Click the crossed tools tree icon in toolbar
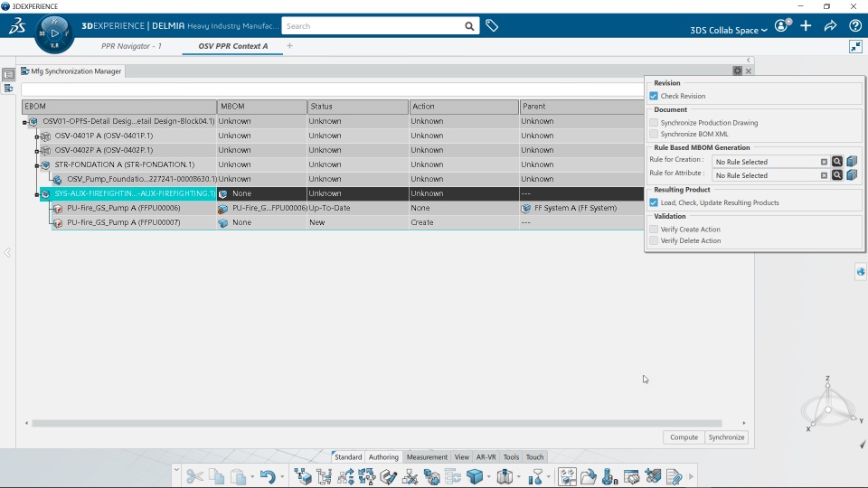Image resolution: width=868 pixels, height=488 pixels. pos(410,476)
